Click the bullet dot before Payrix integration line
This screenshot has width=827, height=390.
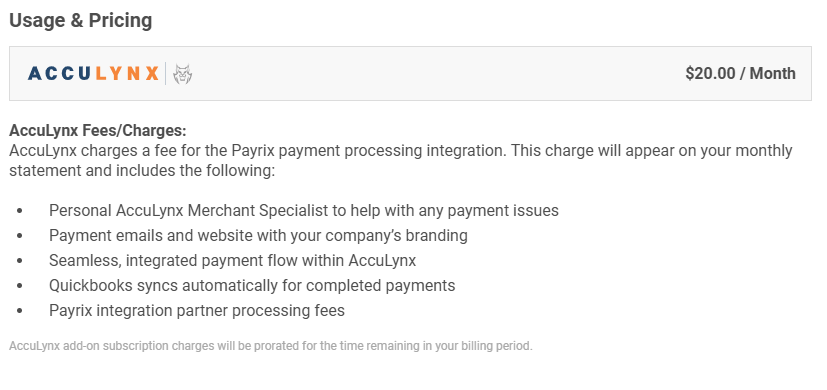click(x=20, y=311)
